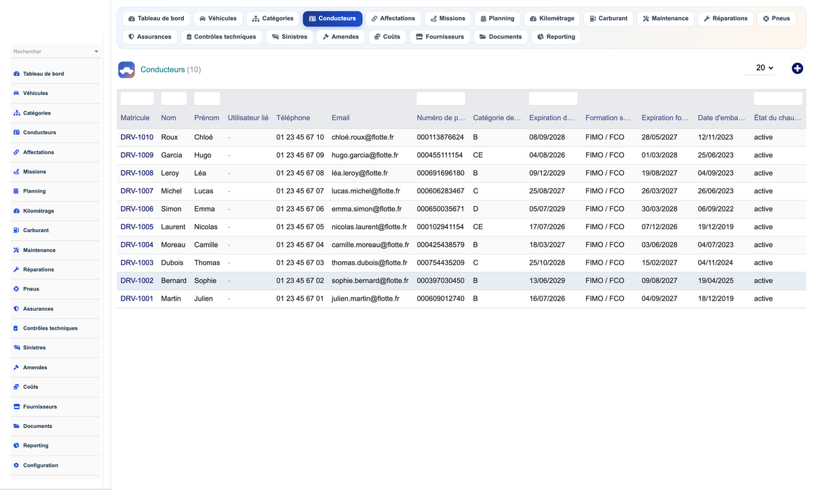The width and height of the screenshot is (814, 504).
Task: Open Assurances in left sidebar
Action: click(55, 309)
